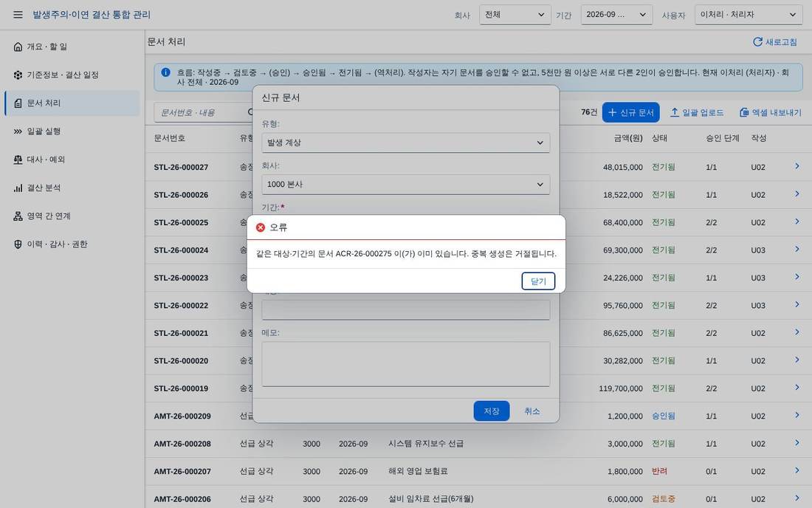Open 개요 · 할 일 home icon

coord(18,47)
